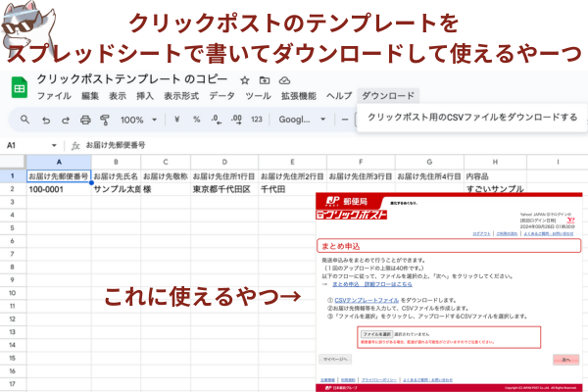This screenshot has width=588, height=392.
Task: Open the 挿入 menu
Action: click(x=145, y=96)
